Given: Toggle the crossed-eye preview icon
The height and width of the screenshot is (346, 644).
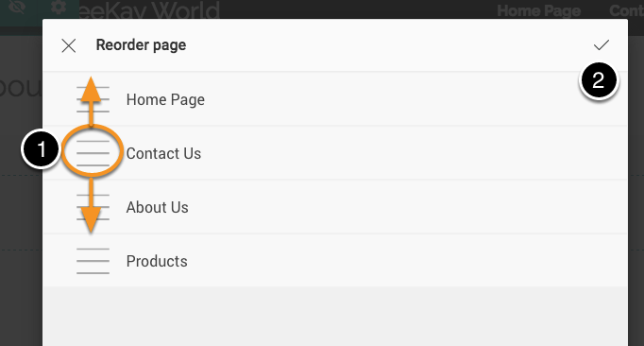Looking at the screenshot, I should [x=16, y=7].
